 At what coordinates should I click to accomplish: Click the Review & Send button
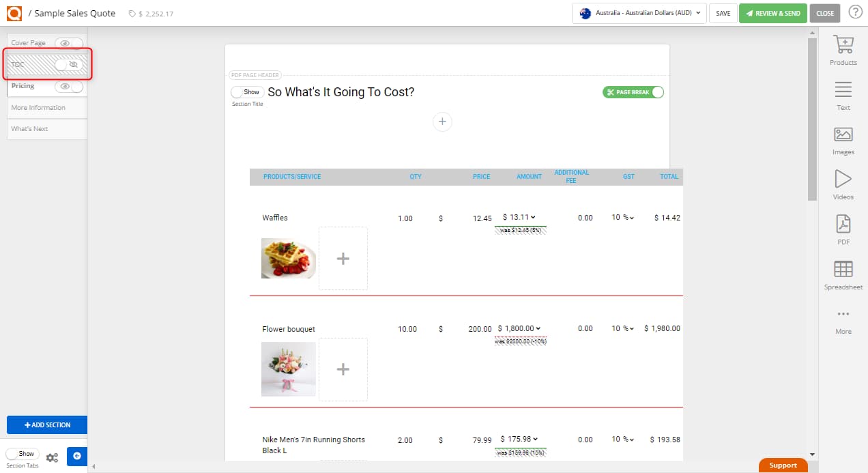(772, 12)
